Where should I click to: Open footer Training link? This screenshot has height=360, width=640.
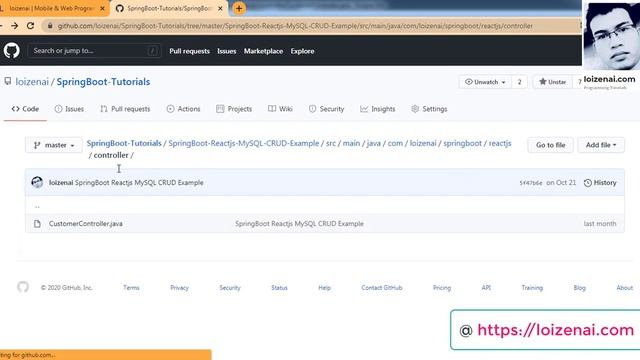(x=532, y=288)
